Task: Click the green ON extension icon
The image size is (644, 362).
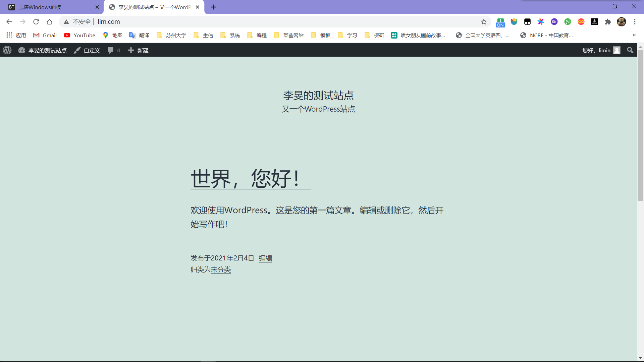Action: (x=500, y=22)
